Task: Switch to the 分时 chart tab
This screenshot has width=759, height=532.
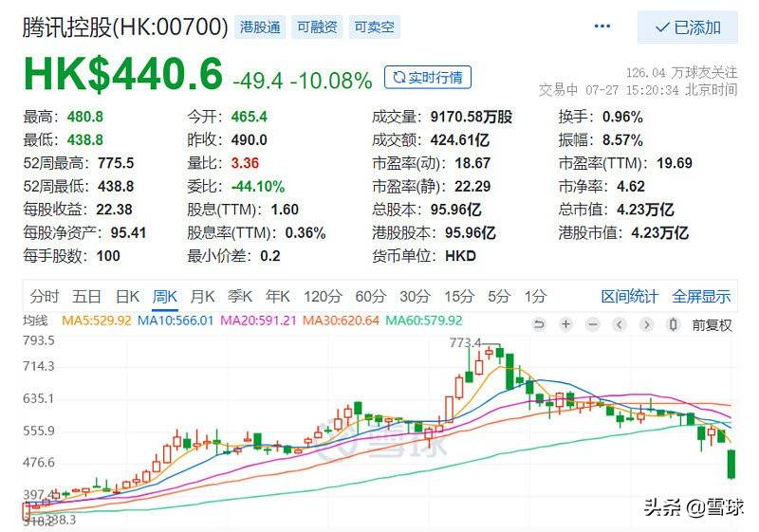Action: [x=44, y=296]
